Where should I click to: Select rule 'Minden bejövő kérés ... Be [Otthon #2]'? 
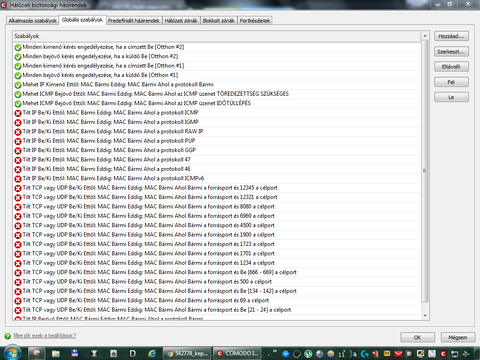100,56
